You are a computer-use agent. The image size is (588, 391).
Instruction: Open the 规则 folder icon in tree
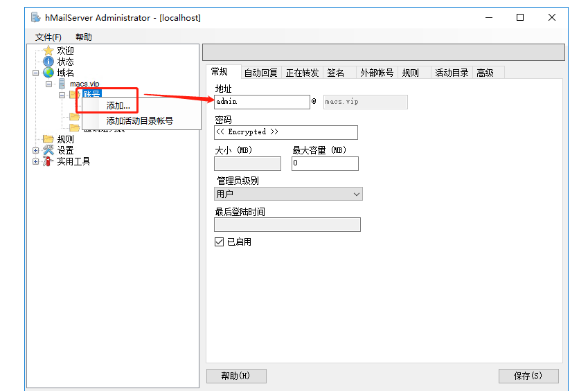click(48, 139)
